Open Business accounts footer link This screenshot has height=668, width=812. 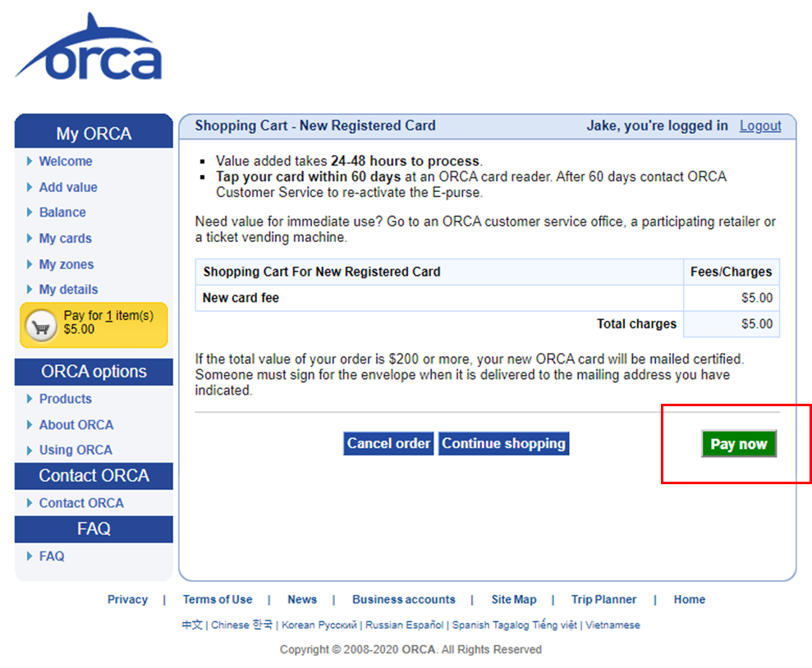404,599
